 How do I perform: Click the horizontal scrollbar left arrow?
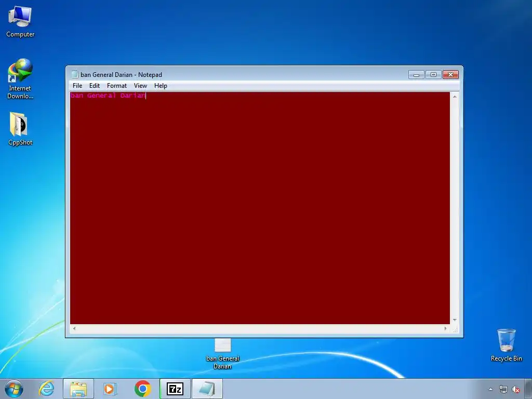74,328
